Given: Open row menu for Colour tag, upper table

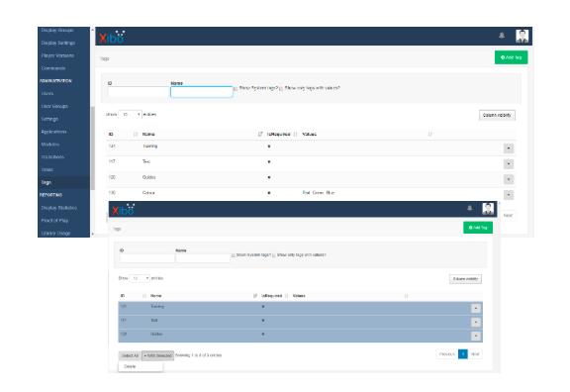Looking at the screenshot, I should click(x=509, y=195).
